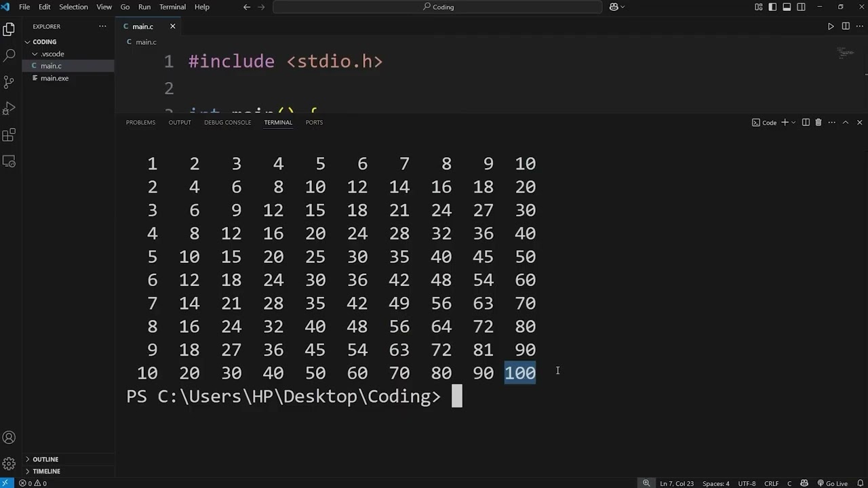Image resolution: width=868 pixels, height=488 pixels.
Task: Click Ln 7, Col 23 in status bar
Action: 677,483
